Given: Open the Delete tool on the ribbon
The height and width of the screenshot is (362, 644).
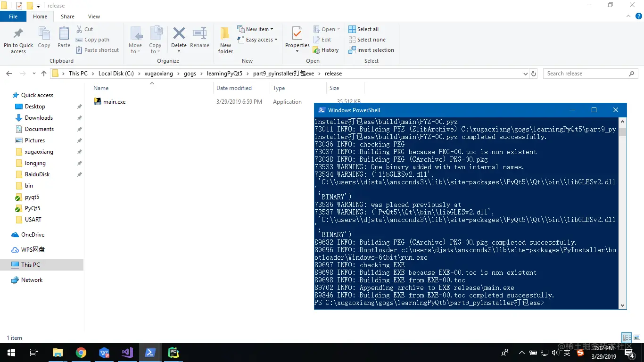Looking at the screenshot, I should tap(179, 38).
